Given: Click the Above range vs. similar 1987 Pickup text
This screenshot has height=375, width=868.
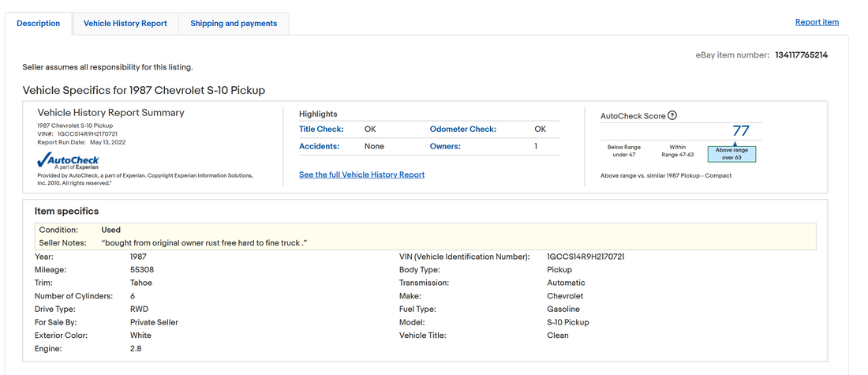Looking at the screenshot, I should [x=666, y=175].
